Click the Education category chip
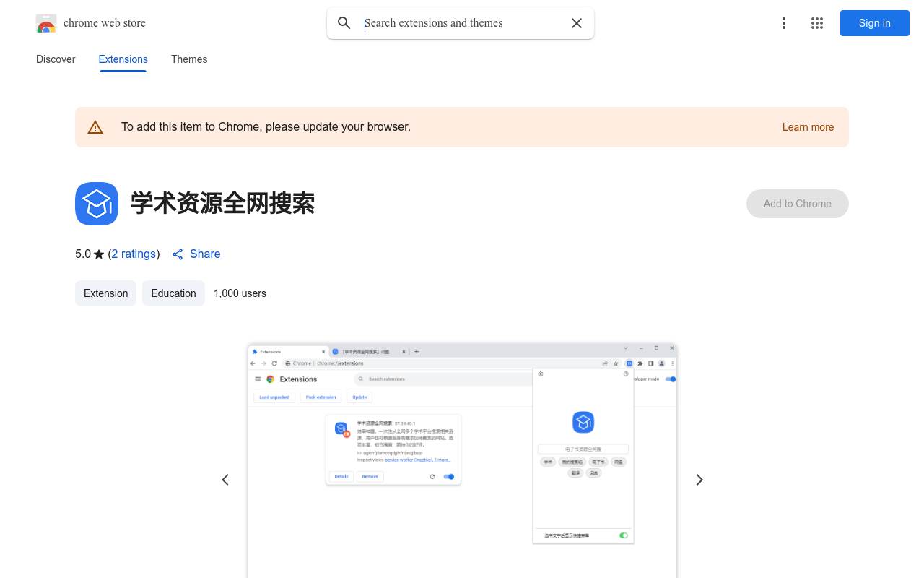Image resolution: width=924 pixels, height=578 pixels. [173, 293]
